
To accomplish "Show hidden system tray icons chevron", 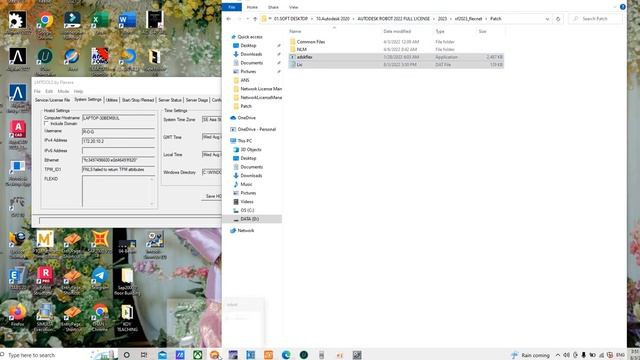I will (x=558, y=355).
